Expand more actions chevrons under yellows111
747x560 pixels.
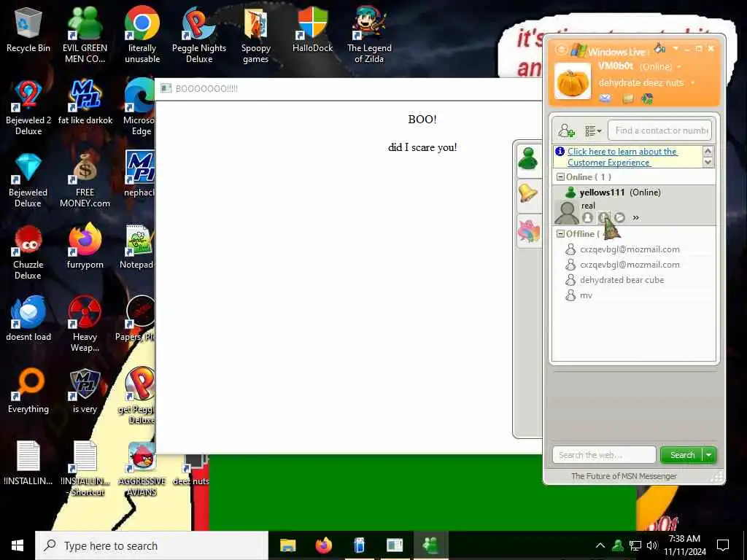tap(635, 217)
